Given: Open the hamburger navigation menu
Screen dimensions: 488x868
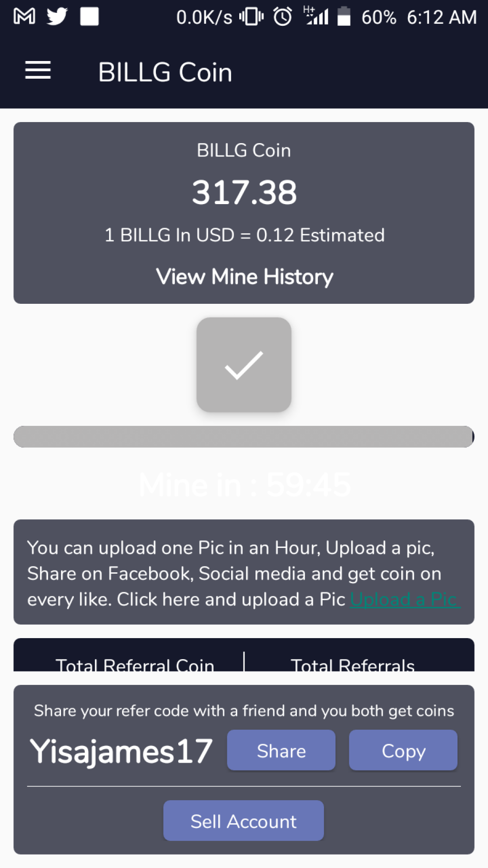Looking at the screenshot, I should (38, 71).
